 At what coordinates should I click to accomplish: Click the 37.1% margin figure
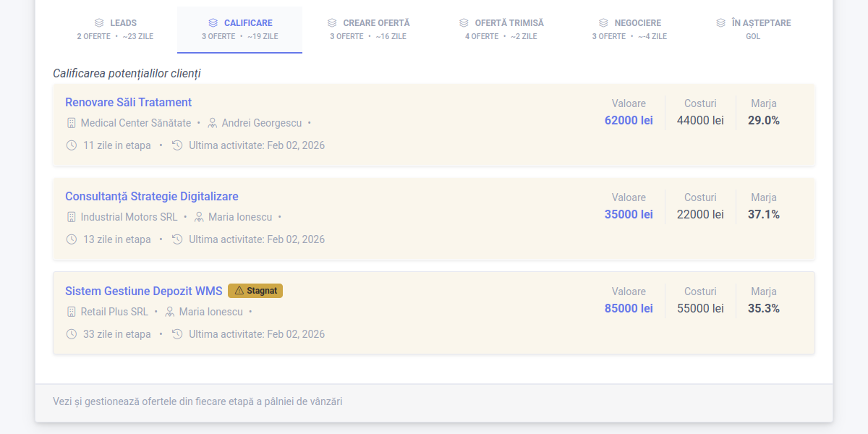tap(763, 214)
